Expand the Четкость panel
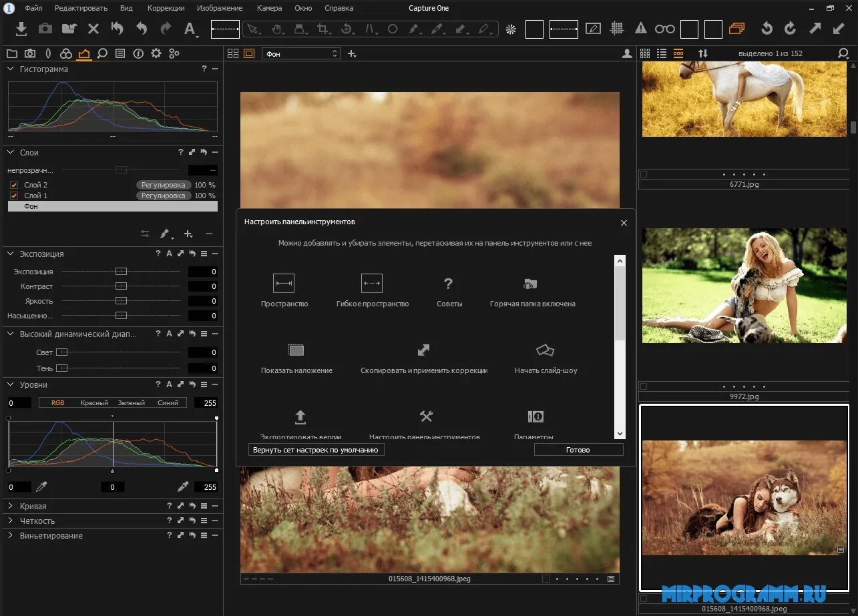This screenshot has height=616, width=858. 11,521
